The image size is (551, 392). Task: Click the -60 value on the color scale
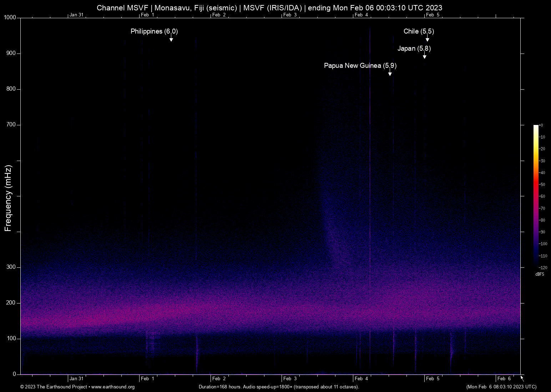tap(542, 196)
